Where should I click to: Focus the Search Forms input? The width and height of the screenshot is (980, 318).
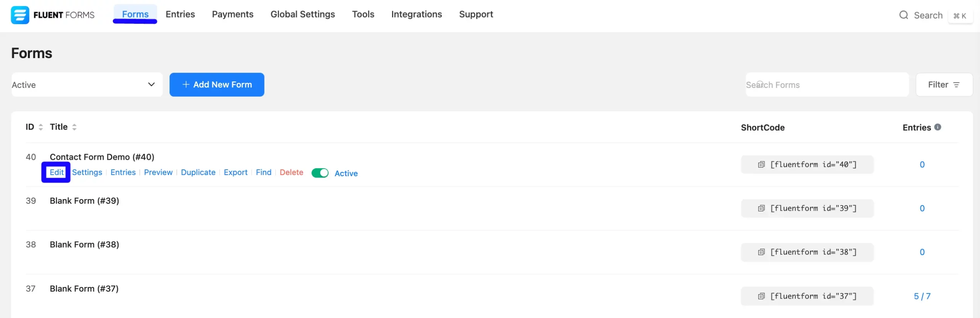tap(827, 84)
